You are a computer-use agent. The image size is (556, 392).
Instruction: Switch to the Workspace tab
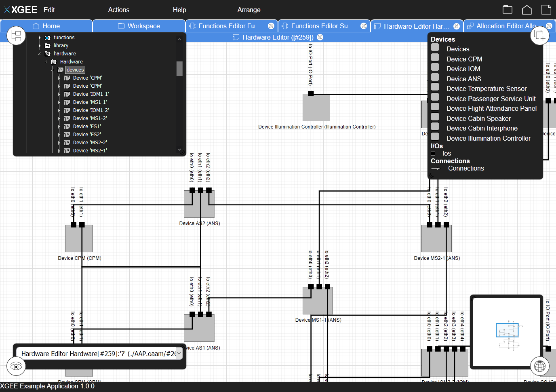[x=139, y=26]
